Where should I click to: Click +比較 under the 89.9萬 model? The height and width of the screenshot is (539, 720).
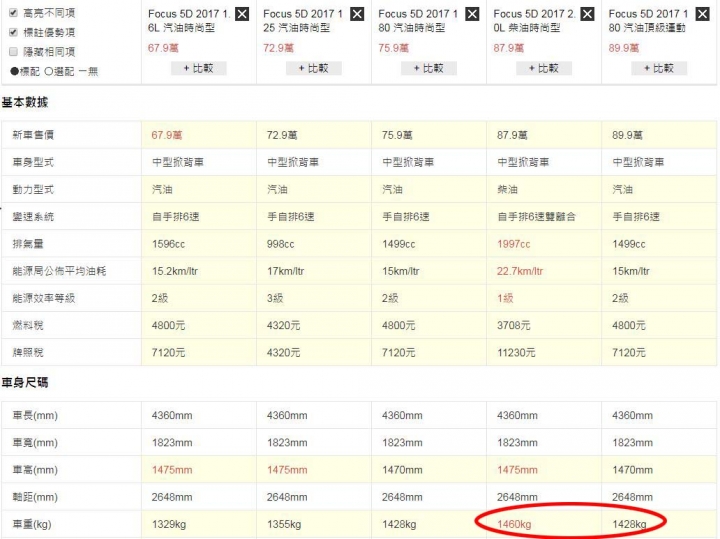click(659, 68)
